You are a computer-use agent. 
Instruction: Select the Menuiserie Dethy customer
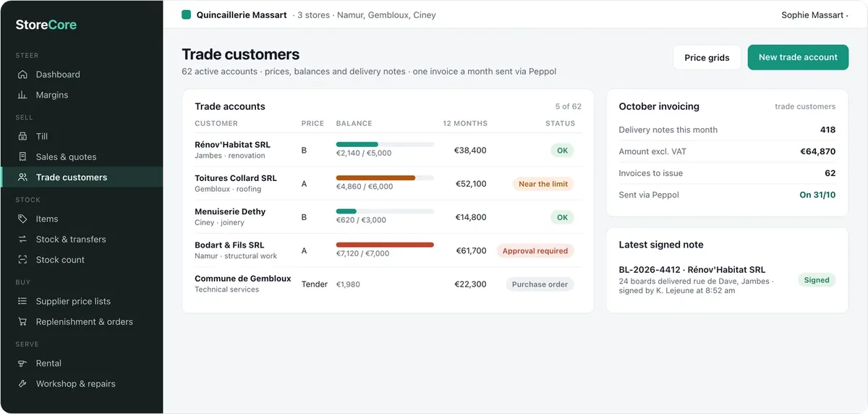[388, 216]
